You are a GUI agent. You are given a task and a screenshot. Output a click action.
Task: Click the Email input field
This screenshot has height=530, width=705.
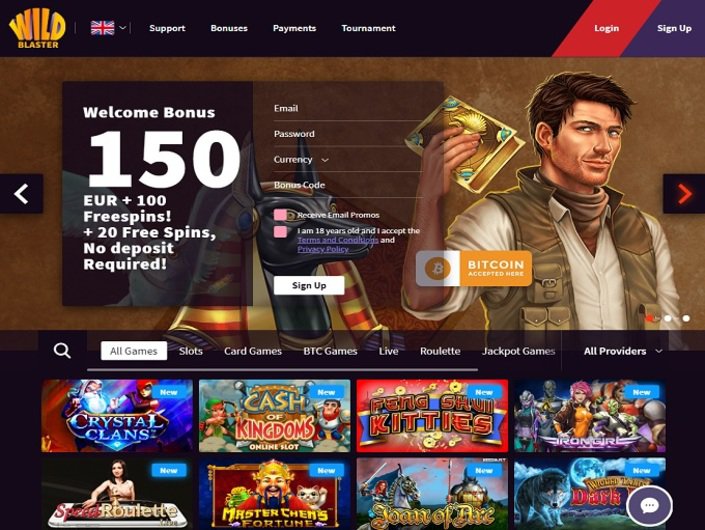[x=348, y=109]
